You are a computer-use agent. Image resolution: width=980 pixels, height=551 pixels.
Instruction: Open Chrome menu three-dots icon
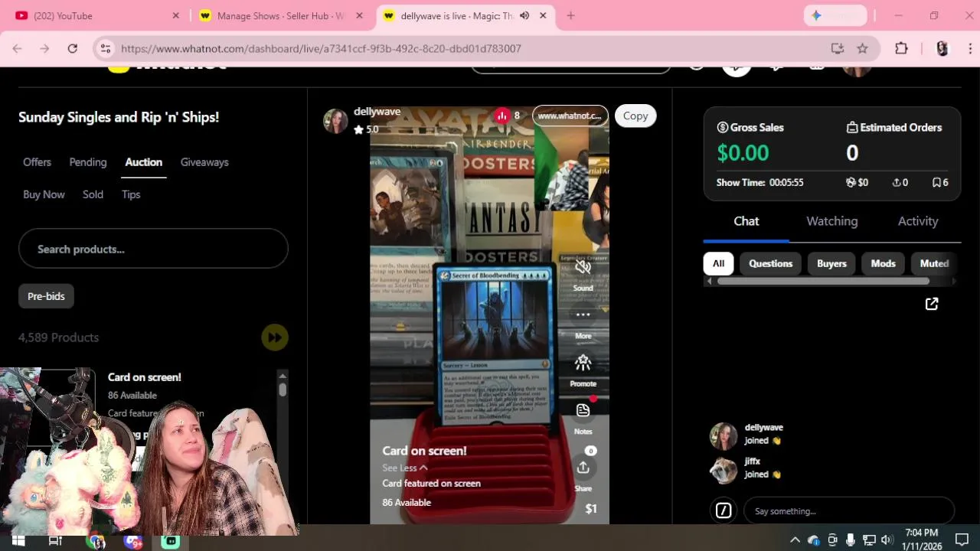tap(970, 48)
